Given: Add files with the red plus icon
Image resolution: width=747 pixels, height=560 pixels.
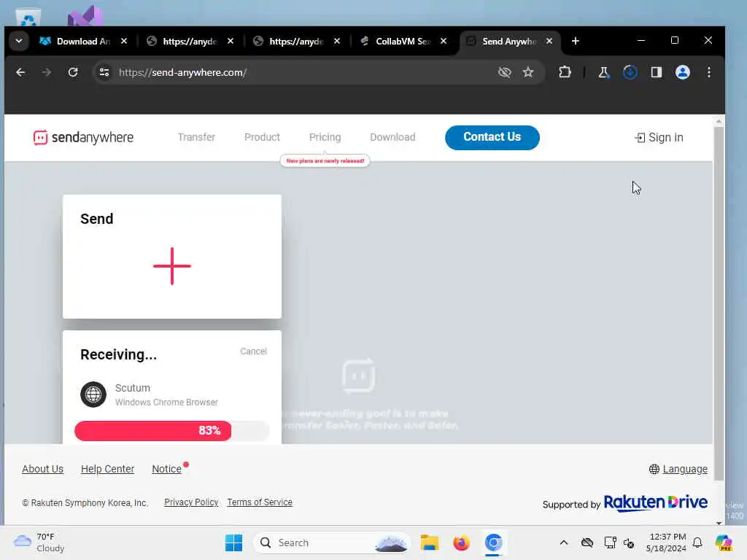Looking at the screenshot, I should click(x=172, y=265).
